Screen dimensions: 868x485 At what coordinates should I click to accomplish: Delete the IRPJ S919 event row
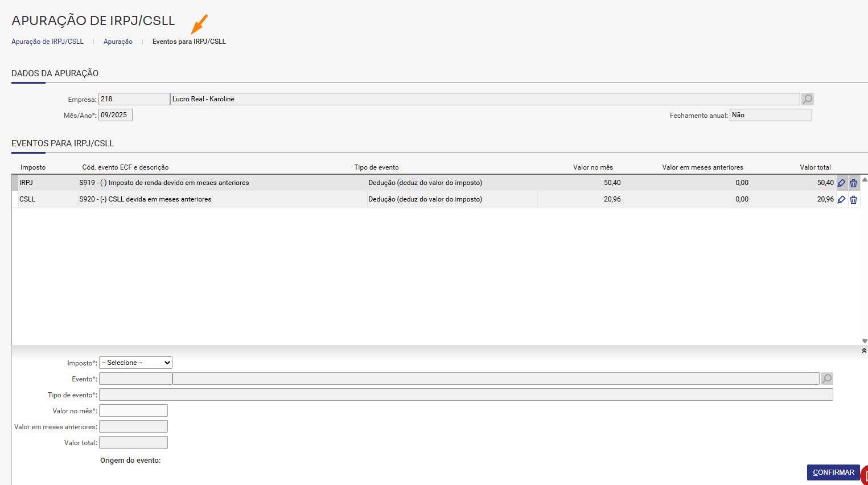tap(853, 183)
